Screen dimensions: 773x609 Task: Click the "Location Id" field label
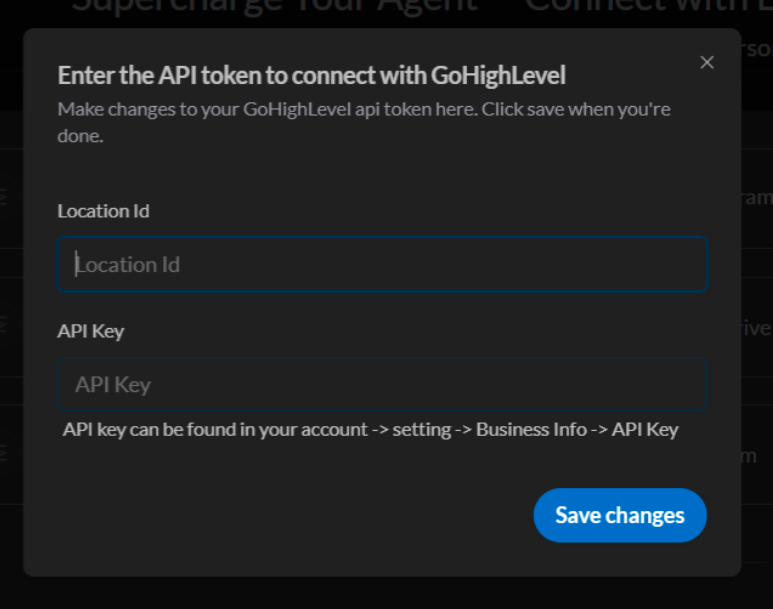[x=103, y=211]
